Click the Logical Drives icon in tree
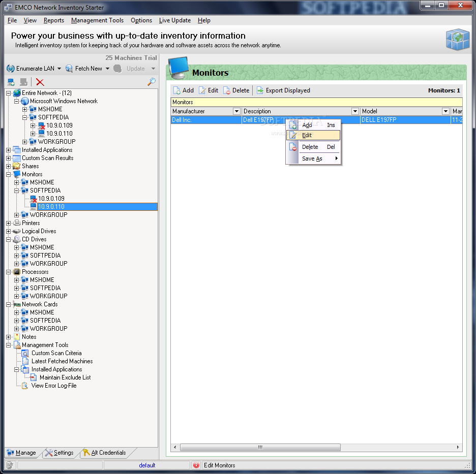 click(17, 231)
